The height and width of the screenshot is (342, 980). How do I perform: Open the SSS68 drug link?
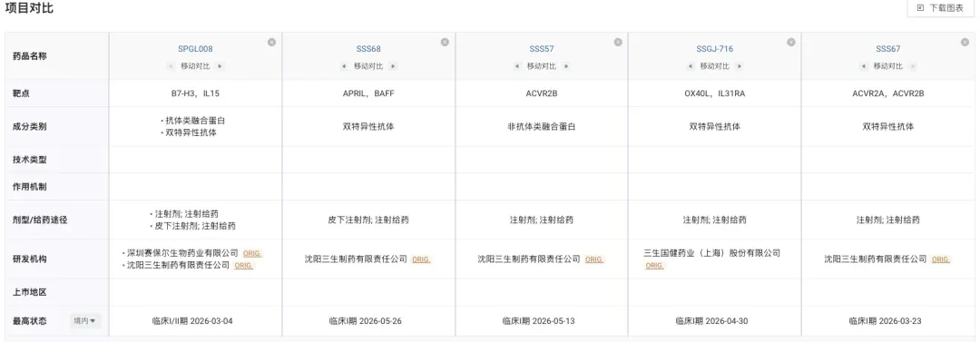(x=368, y=49)
